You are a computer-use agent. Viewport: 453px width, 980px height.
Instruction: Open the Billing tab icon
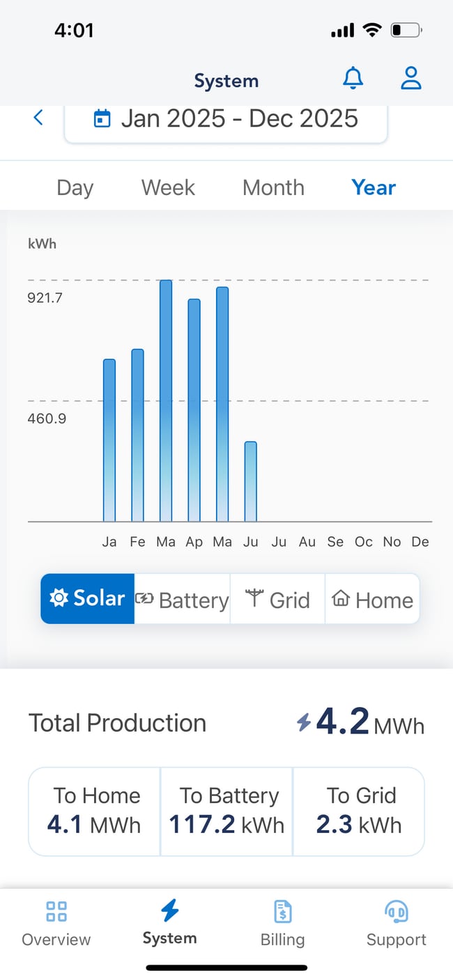282,911
